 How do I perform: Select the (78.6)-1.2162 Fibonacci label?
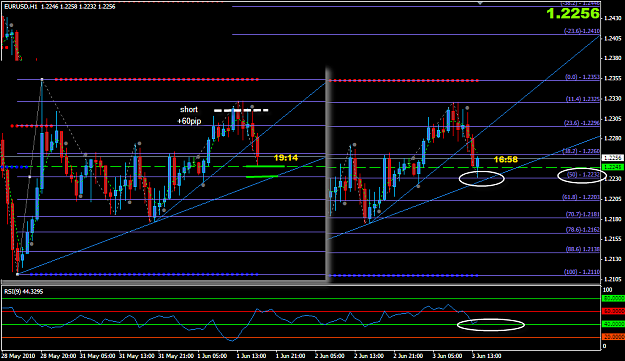click(x=582, y=230)
